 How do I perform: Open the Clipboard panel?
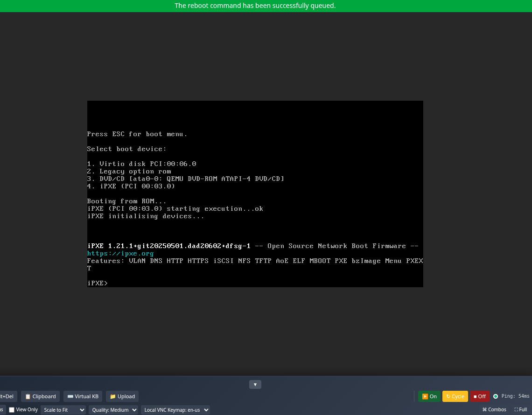(x=40, y=396)
